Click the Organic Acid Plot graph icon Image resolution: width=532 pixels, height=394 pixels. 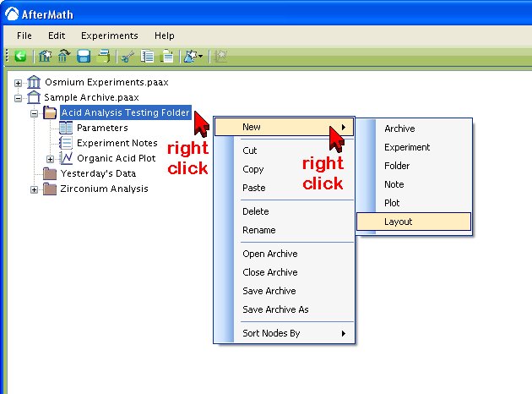pyautogui.click(x=66, y=158)
